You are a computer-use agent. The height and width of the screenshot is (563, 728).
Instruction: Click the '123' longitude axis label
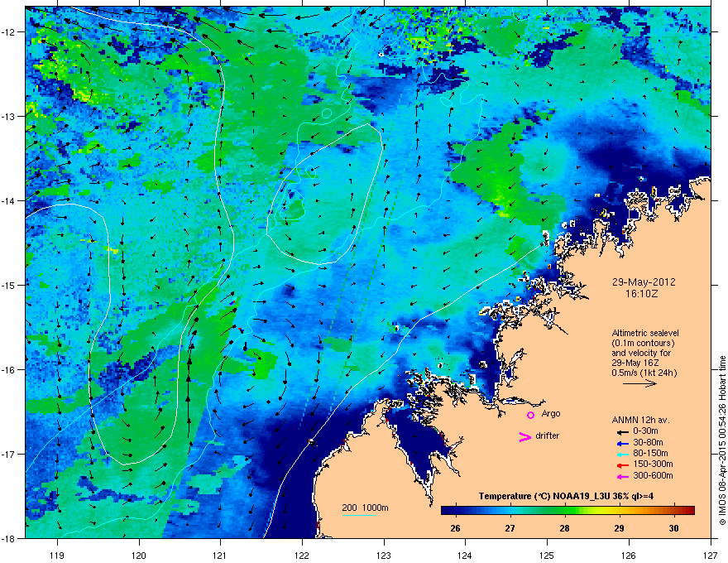(384, 555)
